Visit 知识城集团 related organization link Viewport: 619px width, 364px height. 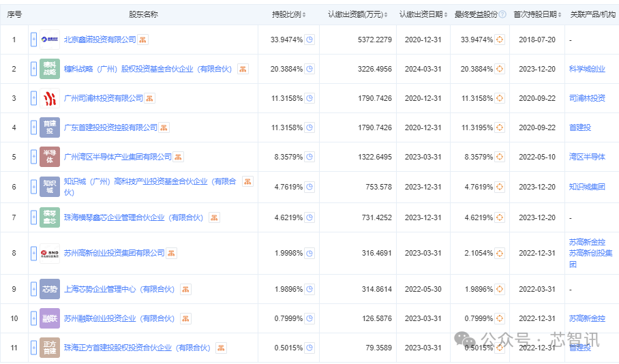point(586,187)
